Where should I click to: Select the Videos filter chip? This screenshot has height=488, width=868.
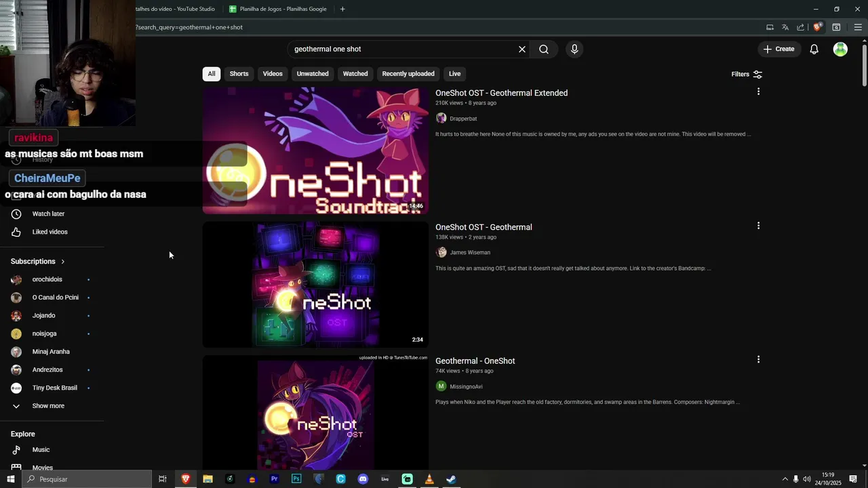coord(273,74)
